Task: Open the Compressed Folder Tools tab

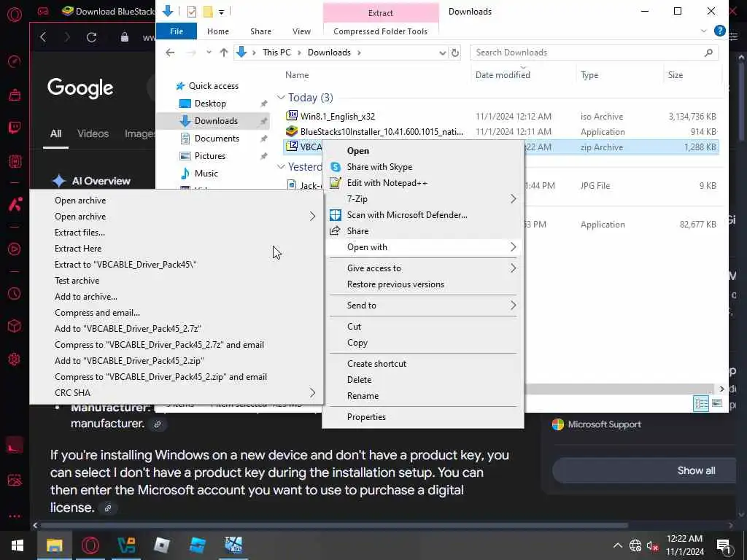Action: tap(380, 31)
